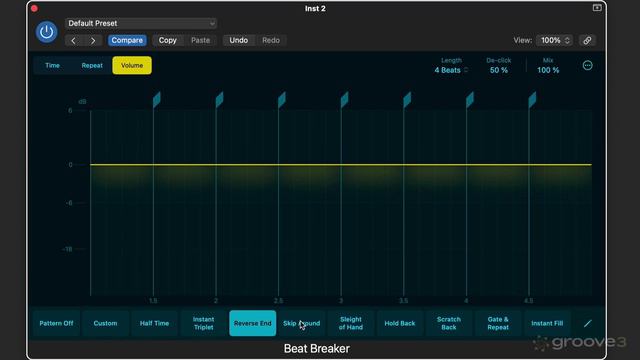Select slice marker at 1.5
The width and height of the screenshot is (640, 360).
coord(156,100)
